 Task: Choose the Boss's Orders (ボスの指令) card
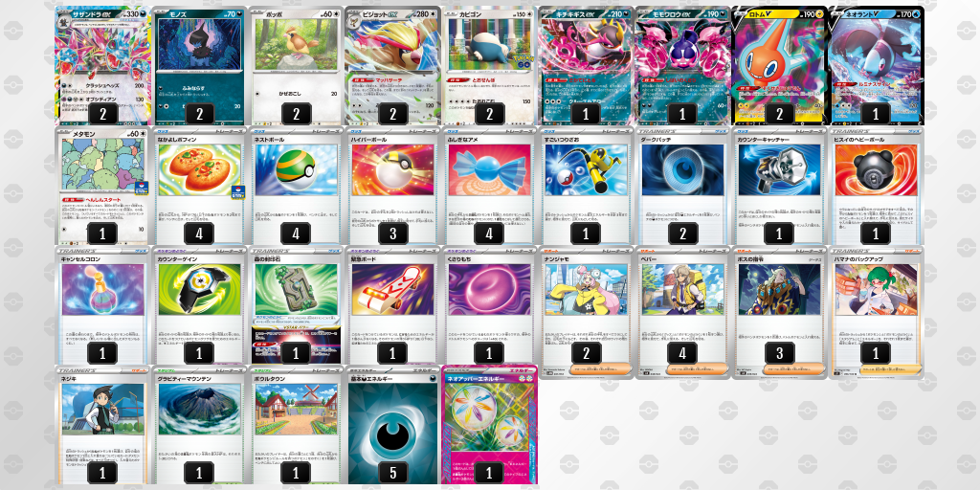click(779, 312)
